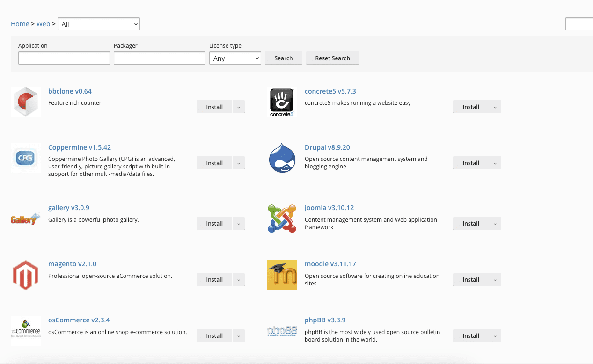Go to Home in the breadcrumb

20,24
